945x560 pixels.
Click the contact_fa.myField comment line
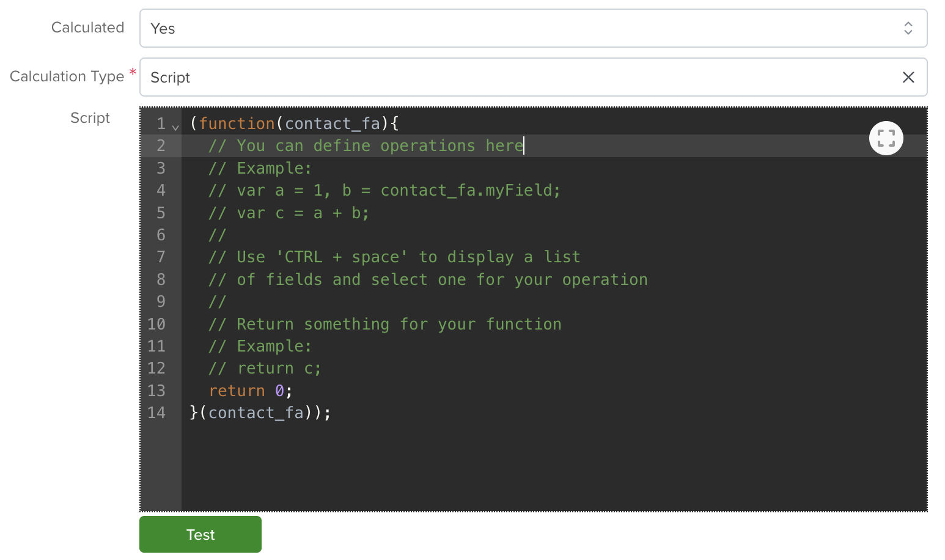click(x=384, y=190)
